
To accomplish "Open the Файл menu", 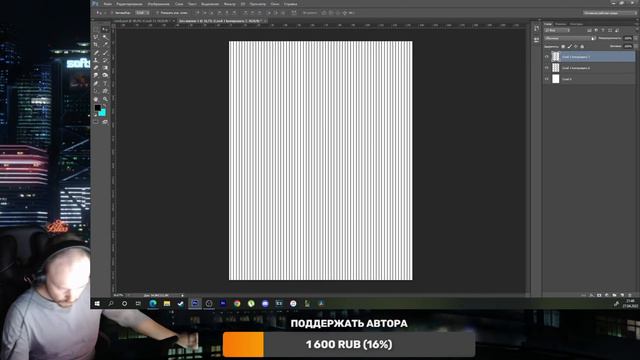I will (108, 4).
